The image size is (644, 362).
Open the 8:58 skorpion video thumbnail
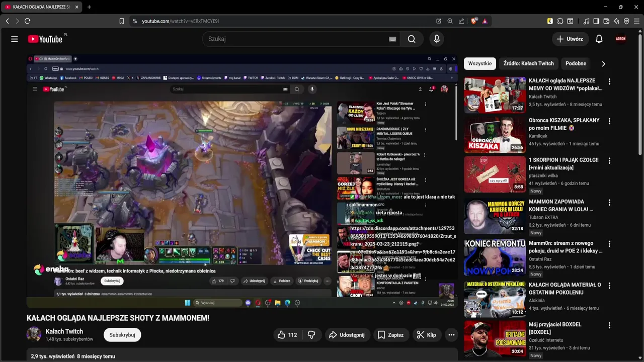pyautogui.click(x=495, y=174)
